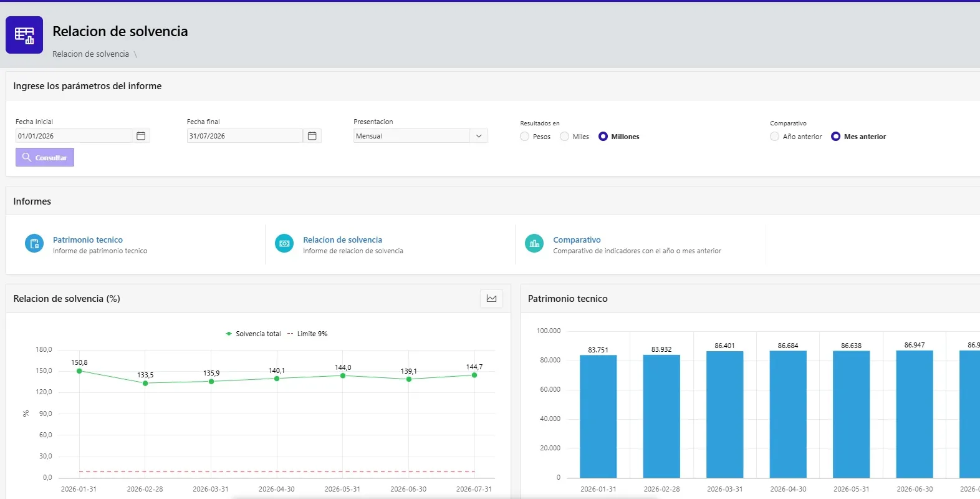Click the Patrimonio tecnico chart title
The width and height of the screenshot is (980, 499).
[x=568, y=299]
